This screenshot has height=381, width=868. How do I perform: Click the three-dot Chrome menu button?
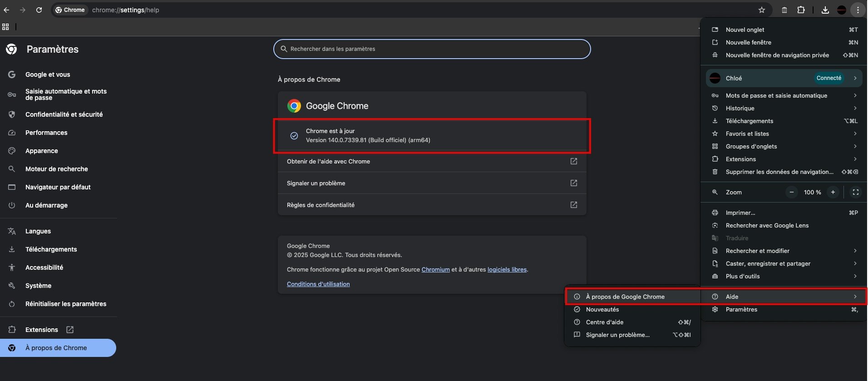coord(858,10)
